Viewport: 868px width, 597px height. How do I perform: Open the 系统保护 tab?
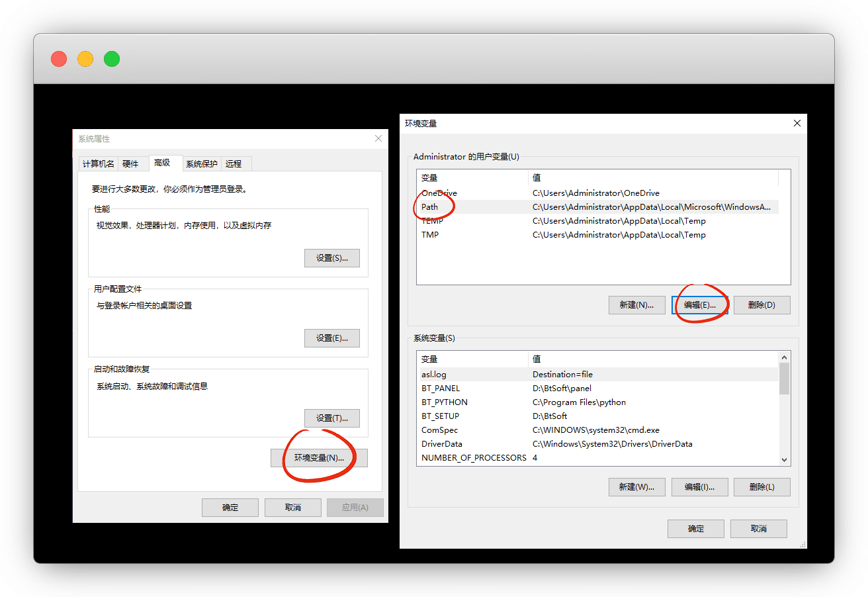click(x=202, y=163)
